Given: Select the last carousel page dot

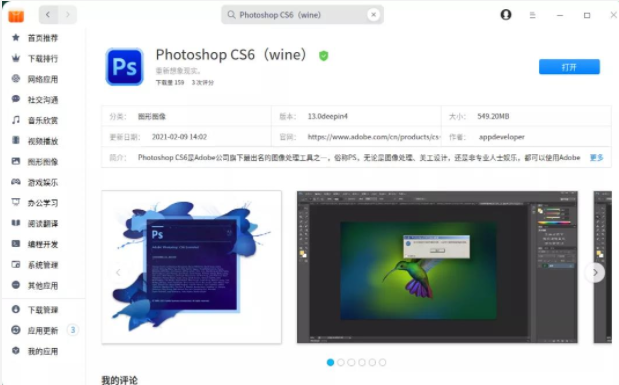Looking at the screenshot, I should 383,362.
